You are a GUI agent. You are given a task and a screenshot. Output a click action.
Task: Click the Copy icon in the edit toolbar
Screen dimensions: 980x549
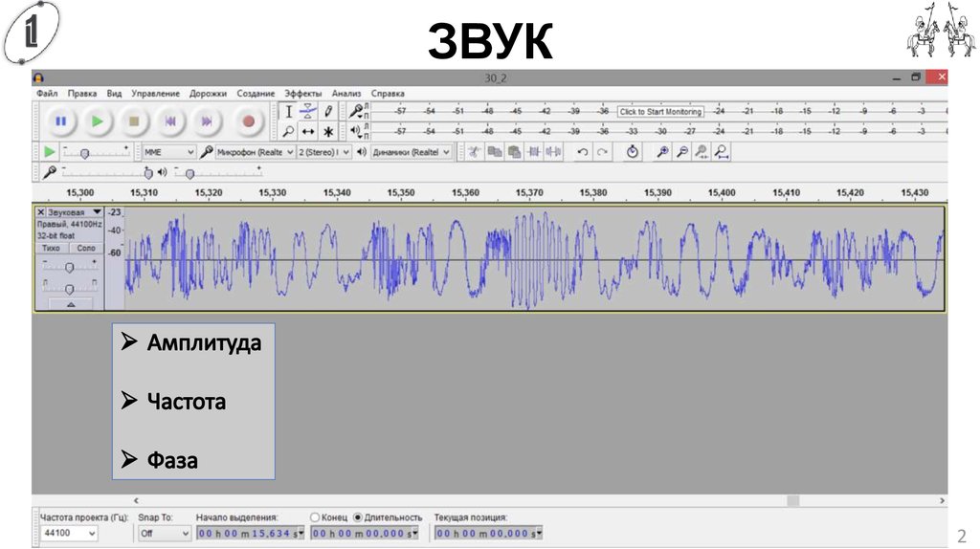[x=495, y=152]
